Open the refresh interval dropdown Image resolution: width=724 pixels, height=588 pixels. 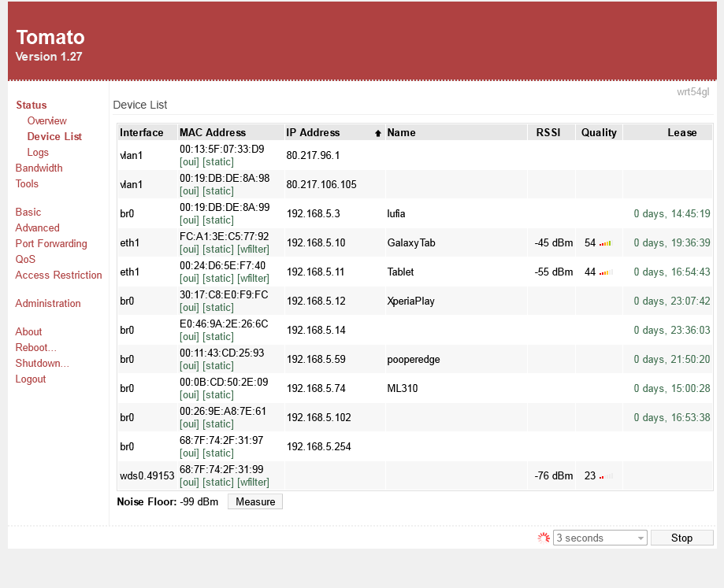[x=600, y=538]
